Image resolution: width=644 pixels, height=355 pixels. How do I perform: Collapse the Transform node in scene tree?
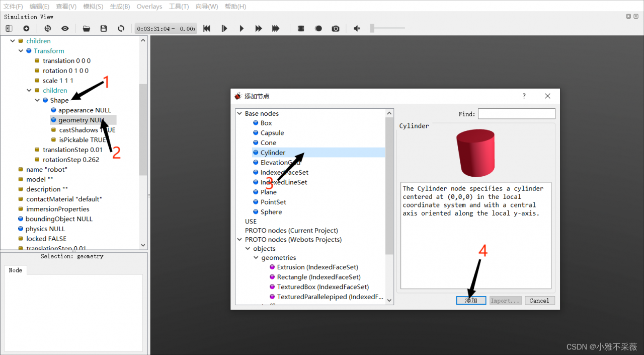click(x=21, y=51)
